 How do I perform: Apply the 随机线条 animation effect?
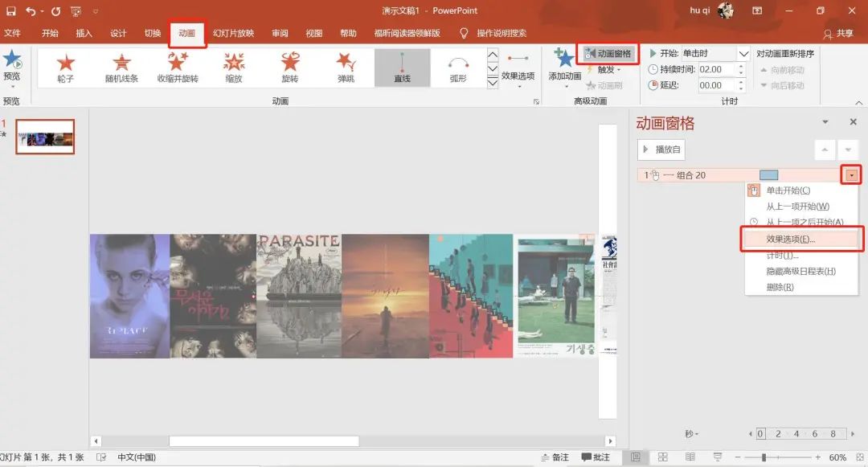[x=122, y=68]
